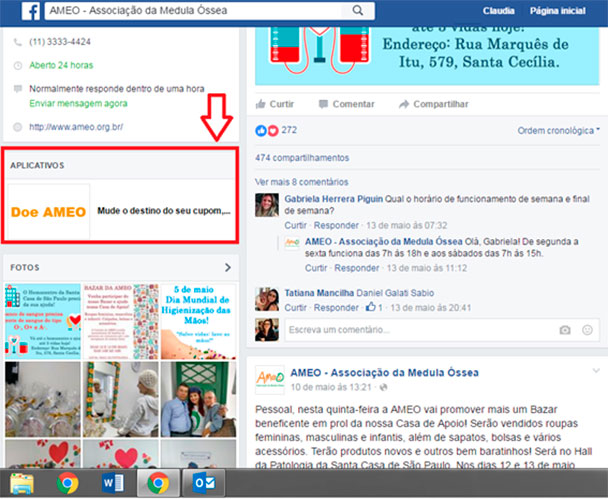Click the public globe icon on post
This screenshot has width=608, height=499.
(x=383, y=387)
